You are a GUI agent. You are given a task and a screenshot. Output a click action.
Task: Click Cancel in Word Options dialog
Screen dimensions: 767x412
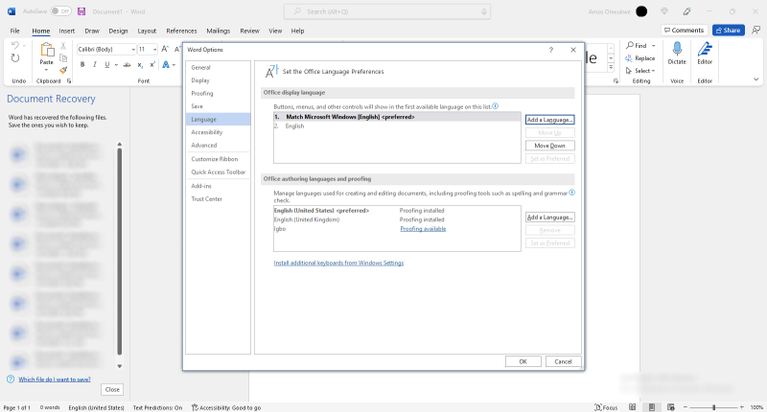[x=563, y=362]
